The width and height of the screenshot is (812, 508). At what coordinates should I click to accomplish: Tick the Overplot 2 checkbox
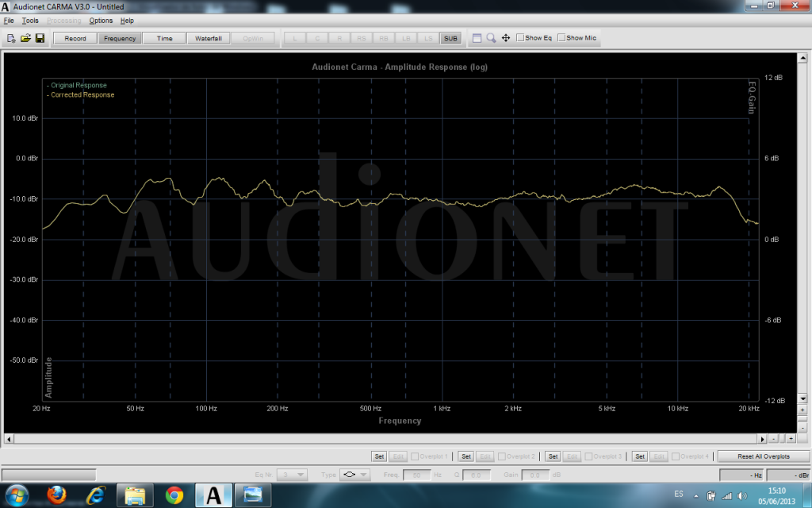coord(501,456)
